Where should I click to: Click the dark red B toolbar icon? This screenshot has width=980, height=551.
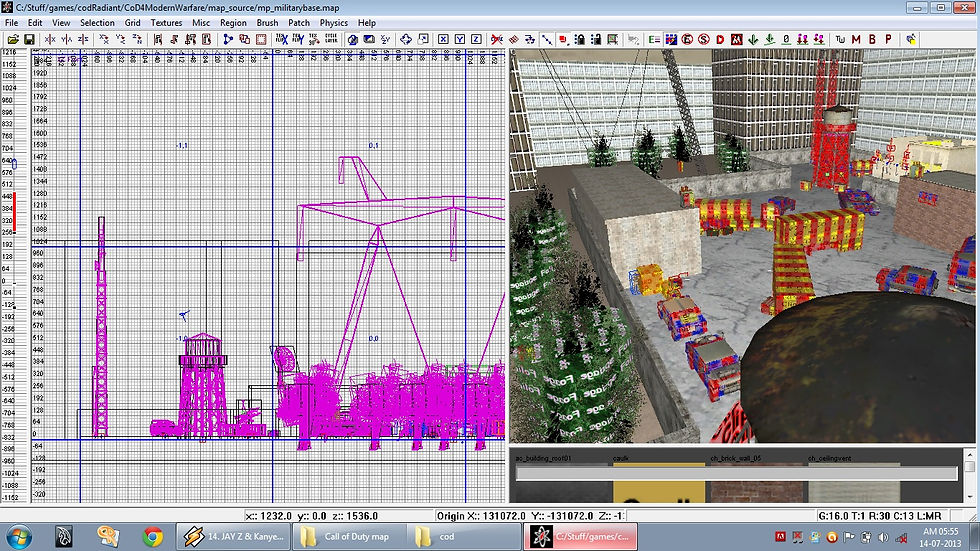(872, 39)
